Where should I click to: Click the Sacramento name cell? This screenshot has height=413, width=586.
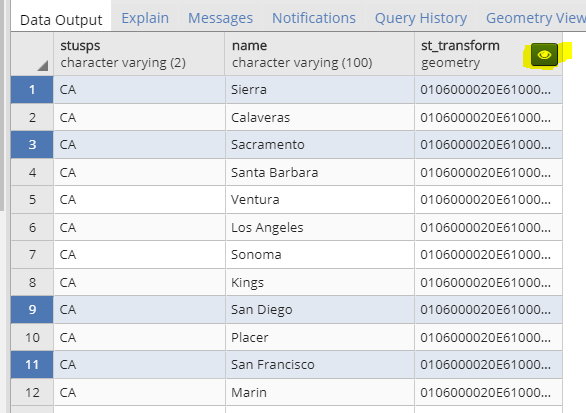coord(320,145)
